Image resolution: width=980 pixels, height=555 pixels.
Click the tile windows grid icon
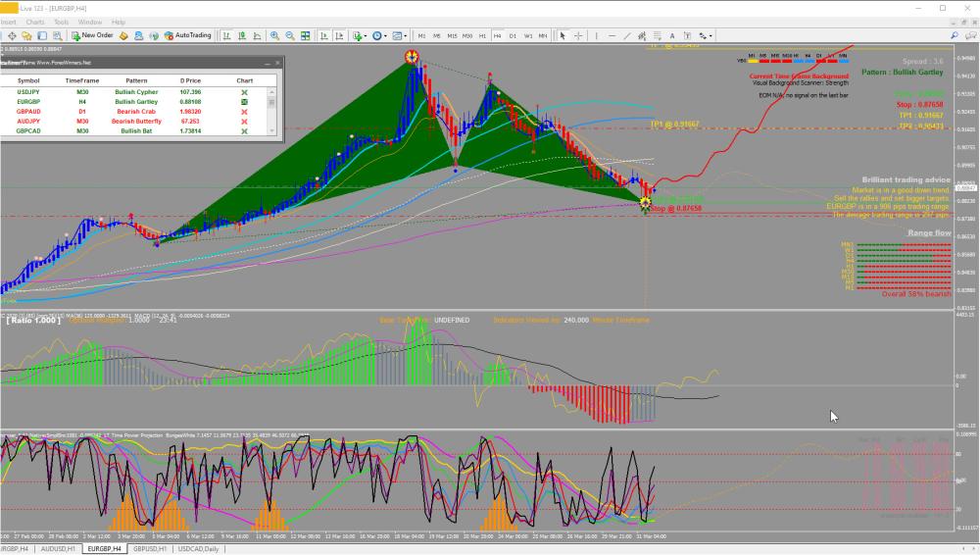[x=306, y=35]
